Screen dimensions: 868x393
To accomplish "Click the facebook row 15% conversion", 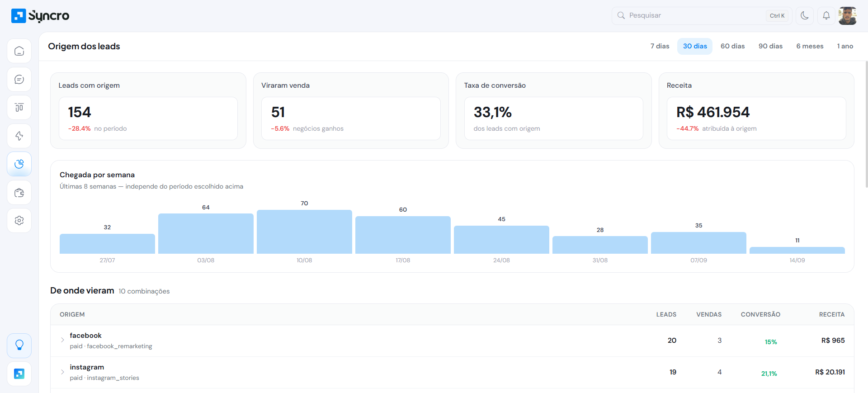I will tap(771, 342).
